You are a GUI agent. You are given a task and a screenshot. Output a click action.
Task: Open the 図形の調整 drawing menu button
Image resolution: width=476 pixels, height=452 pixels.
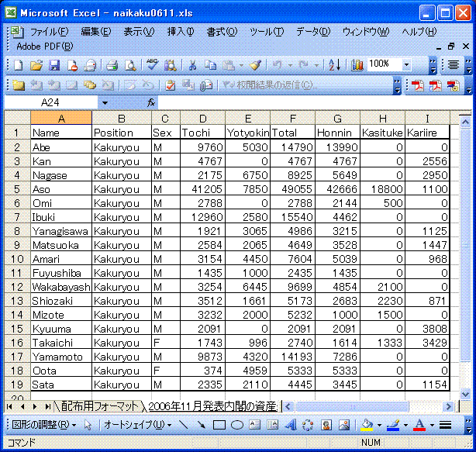pos(43,425)
